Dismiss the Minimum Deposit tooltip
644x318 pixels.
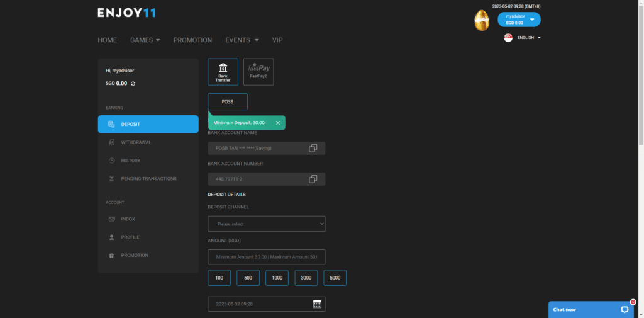277,123
